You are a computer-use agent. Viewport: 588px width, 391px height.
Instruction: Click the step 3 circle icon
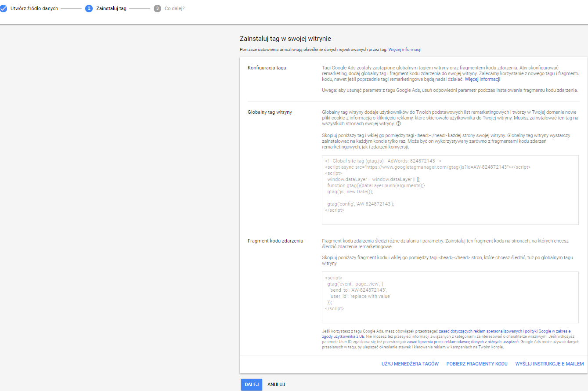pos(157,8)
